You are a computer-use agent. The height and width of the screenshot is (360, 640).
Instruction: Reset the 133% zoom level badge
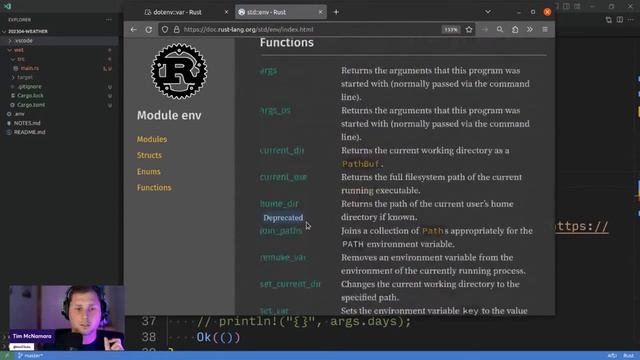tap(451, 29)
